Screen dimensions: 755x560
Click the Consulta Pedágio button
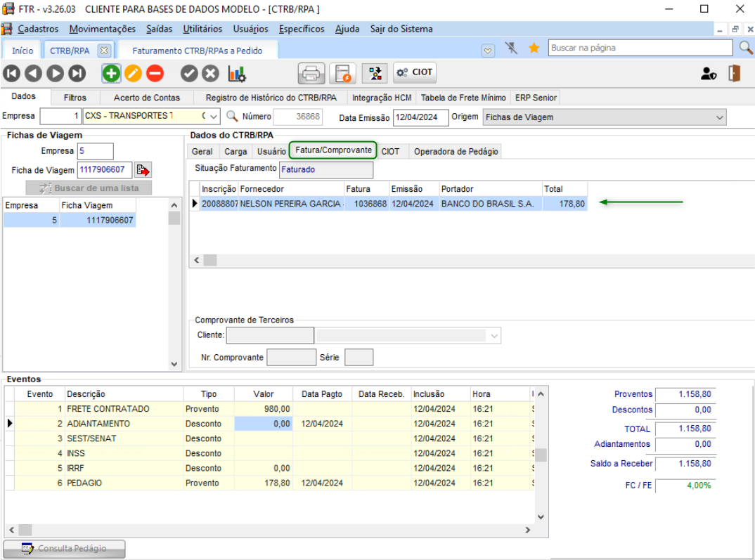(x=65, y=548)
